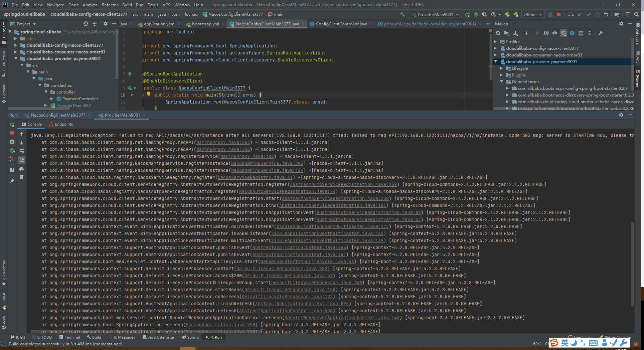Click NamingProxy.java:464 stack trace link
Image resolution: width=644 pixels, height=350 pixels.
(x=223, y=143)
